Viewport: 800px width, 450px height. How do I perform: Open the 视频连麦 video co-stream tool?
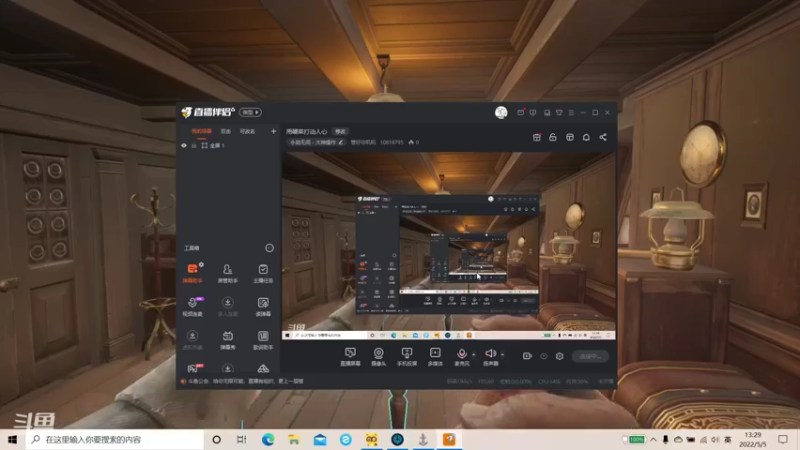[x=192, y=306]
